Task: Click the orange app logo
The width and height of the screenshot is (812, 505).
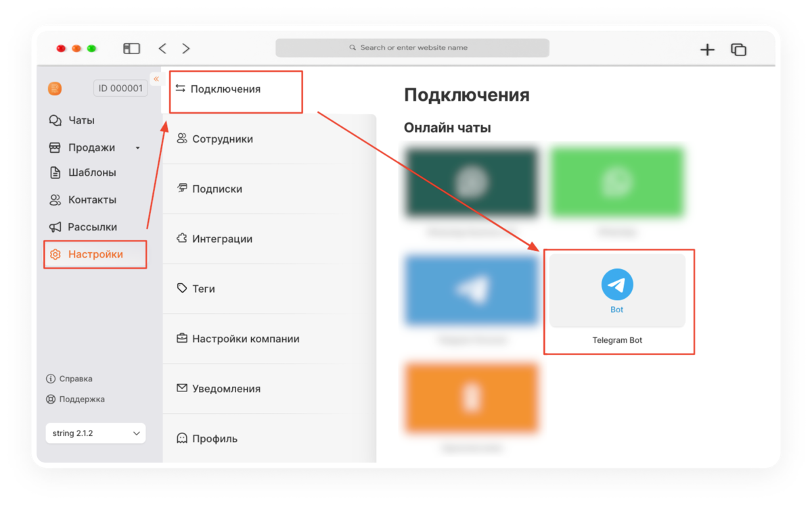Action: click(x=55, y=89)
